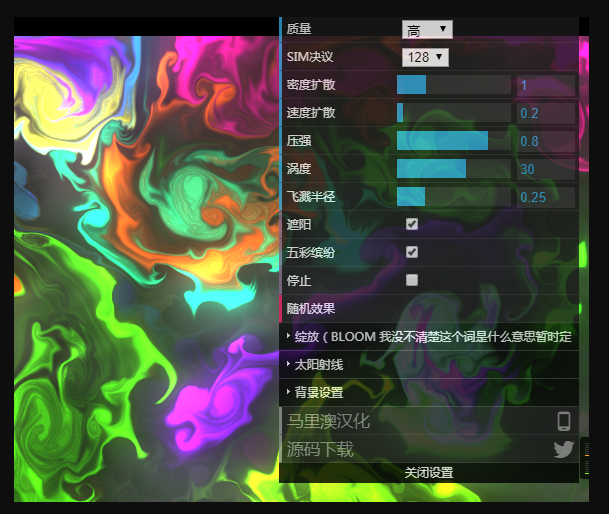This screenshot has height=514, width=609.
Task: Click the 质量 label text
Action: [299, 29]
